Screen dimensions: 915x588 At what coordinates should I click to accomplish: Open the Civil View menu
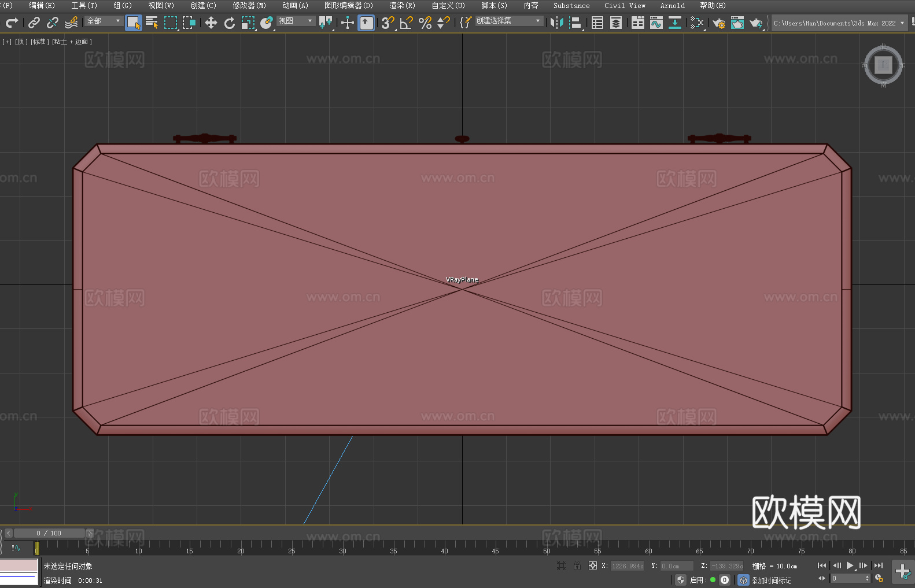tap(625, 5)
